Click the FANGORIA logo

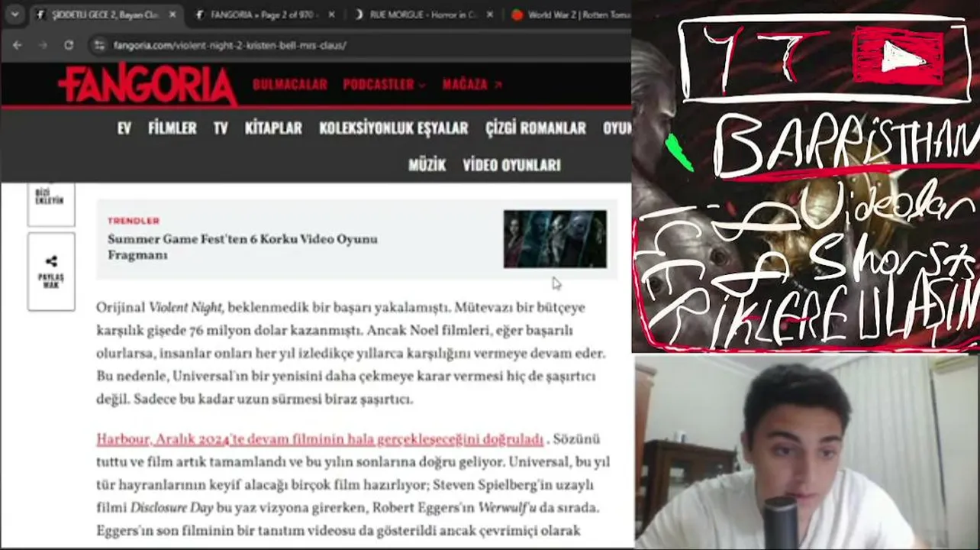point(147,84)
